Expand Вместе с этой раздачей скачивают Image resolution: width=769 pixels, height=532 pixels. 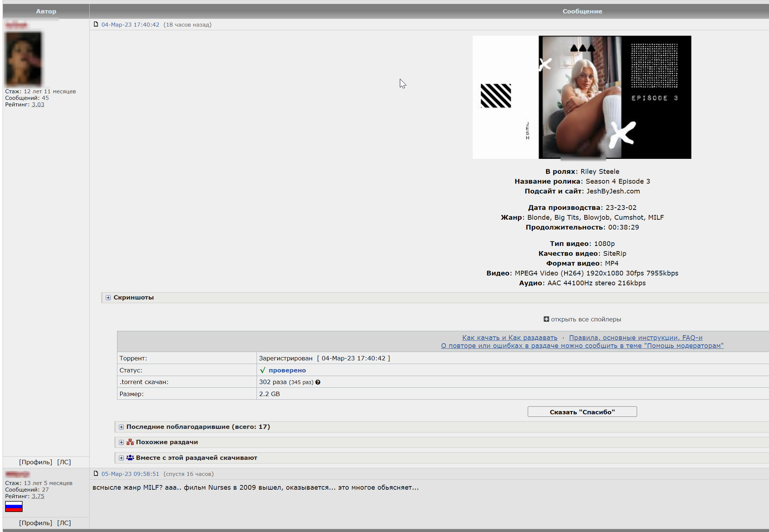(x=121, y=458)
